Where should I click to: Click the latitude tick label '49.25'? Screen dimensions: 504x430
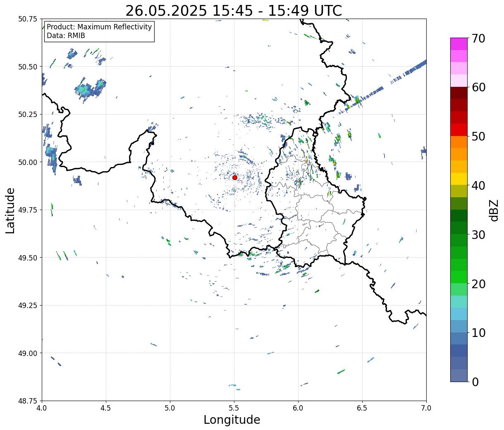point(27,306)
